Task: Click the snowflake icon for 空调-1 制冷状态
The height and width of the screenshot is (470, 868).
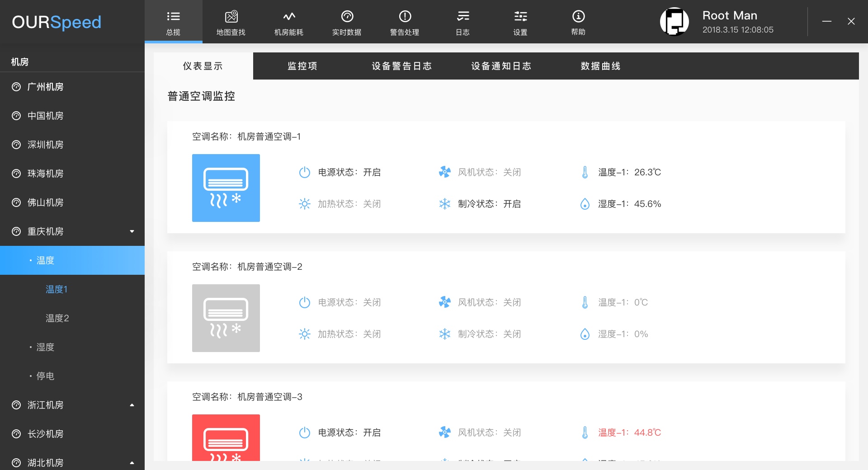Action: [x=445, y=204]
